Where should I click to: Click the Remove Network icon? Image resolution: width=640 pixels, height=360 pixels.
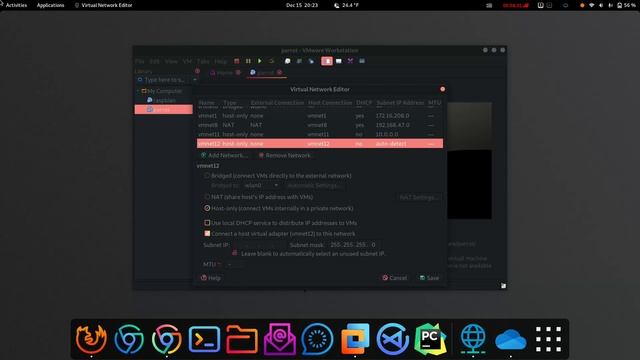point(261,156)
